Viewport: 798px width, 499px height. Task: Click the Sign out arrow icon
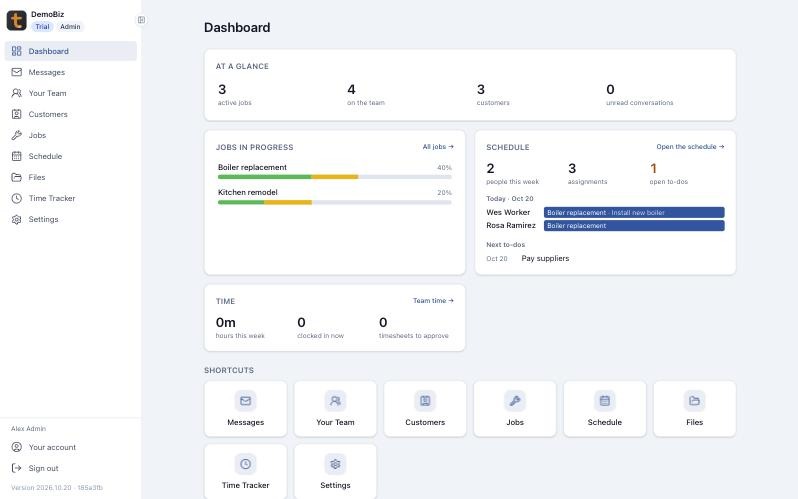click(x=17, y=468)
